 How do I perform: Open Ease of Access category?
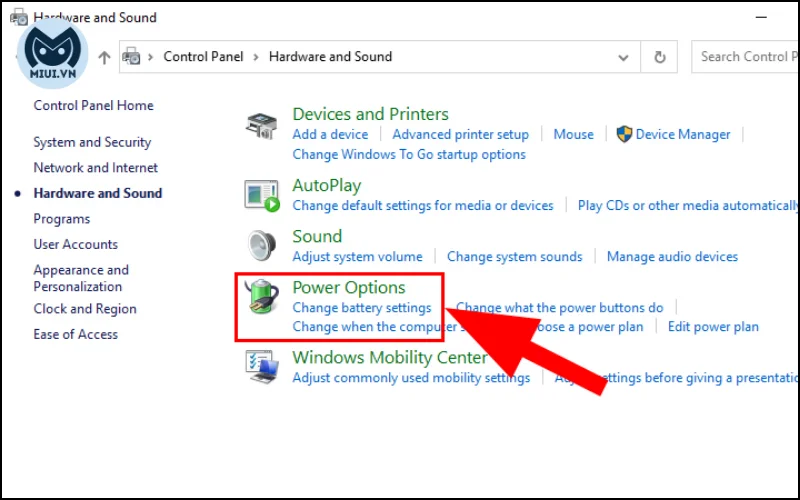tap(76, 334)
